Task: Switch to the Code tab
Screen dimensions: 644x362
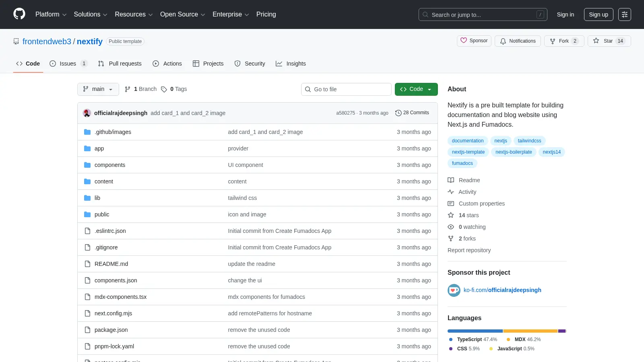Action: coord(28,64)
